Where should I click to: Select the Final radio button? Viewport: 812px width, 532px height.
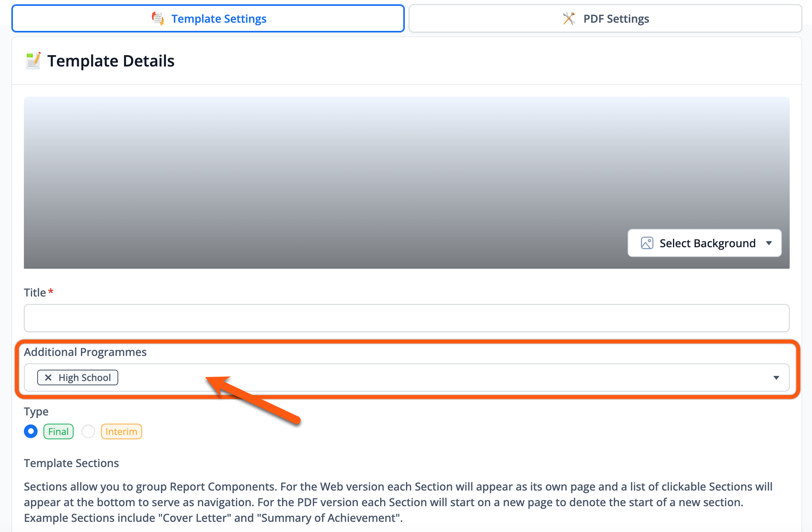[x=31, y=431]
